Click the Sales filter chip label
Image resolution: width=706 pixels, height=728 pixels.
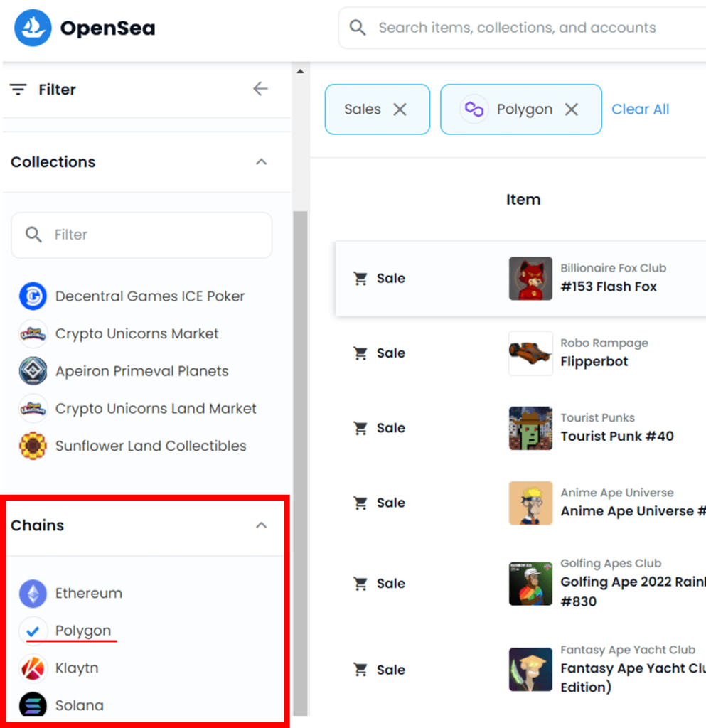pyautogui.click(x=363, y=109)
